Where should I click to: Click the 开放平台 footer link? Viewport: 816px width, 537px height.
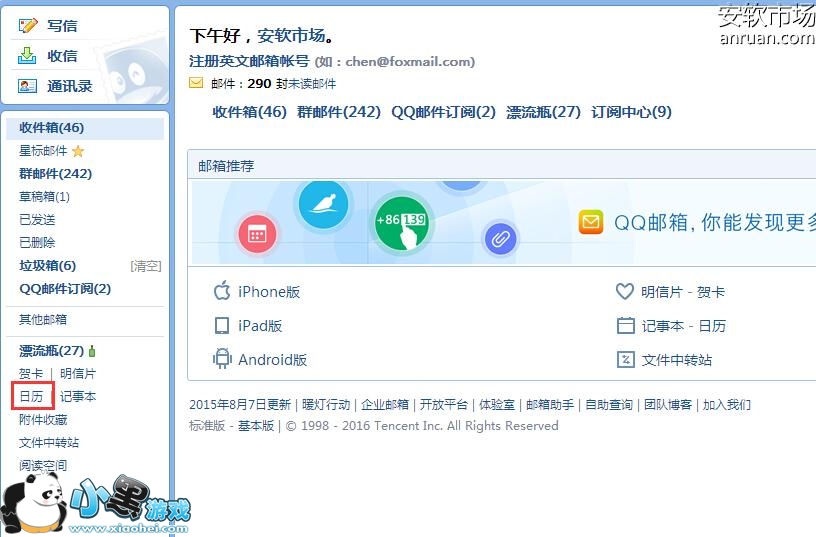coord(444,404)
